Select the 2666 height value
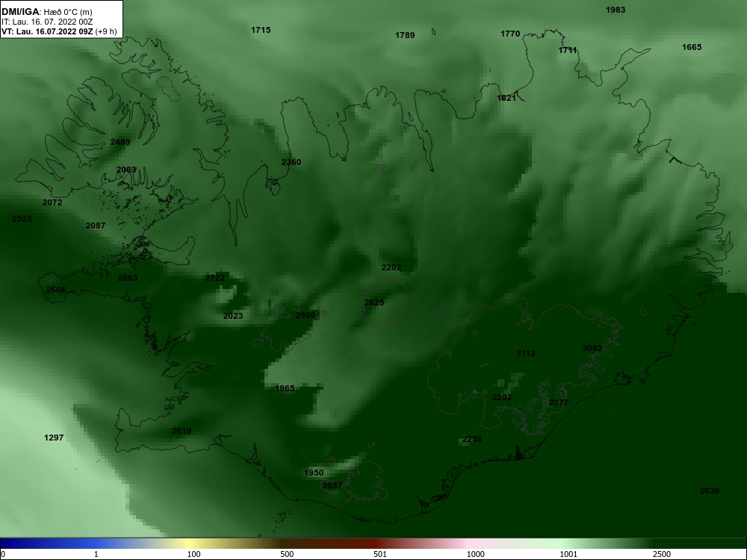The width and height of the screenshot is (747, 560). [56, 290]
